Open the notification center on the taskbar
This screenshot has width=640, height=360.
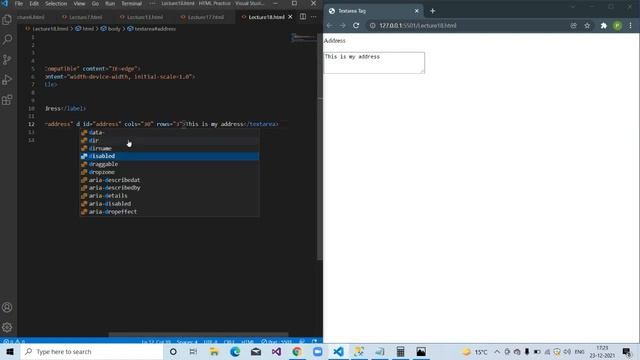(x=627, y=351)
